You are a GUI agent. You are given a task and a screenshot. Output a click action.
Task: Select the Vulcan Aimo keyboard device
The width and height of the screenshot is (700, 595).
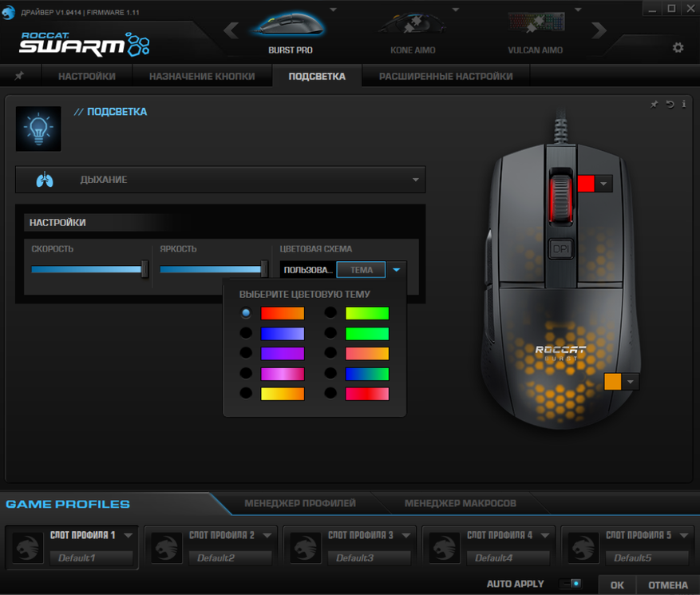[536, 34]
